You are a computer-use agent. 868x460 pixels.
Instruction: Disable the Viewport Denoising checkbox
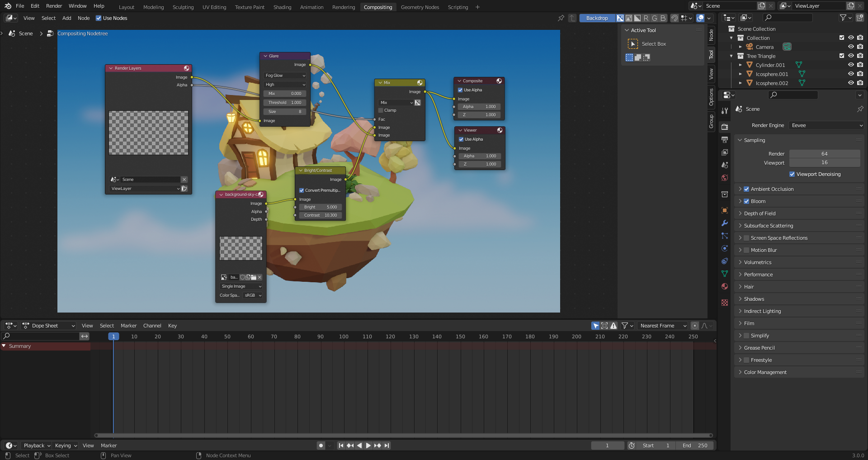(x=792, y=174)
